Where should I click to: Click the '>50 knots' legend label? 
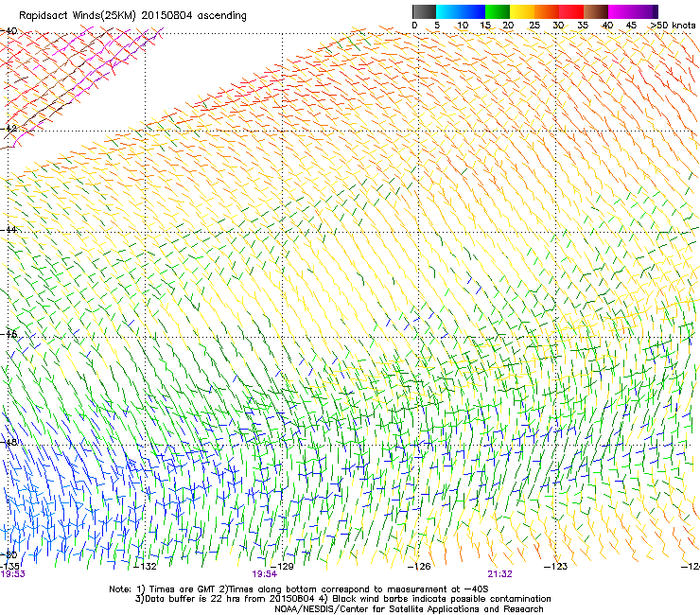[x=673, y=26]
